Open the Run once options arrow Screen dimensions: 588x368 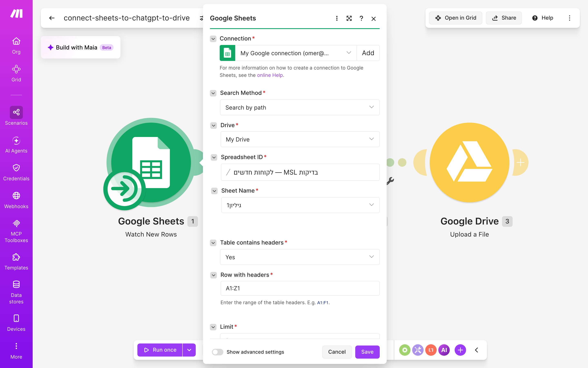click(189, 350)
